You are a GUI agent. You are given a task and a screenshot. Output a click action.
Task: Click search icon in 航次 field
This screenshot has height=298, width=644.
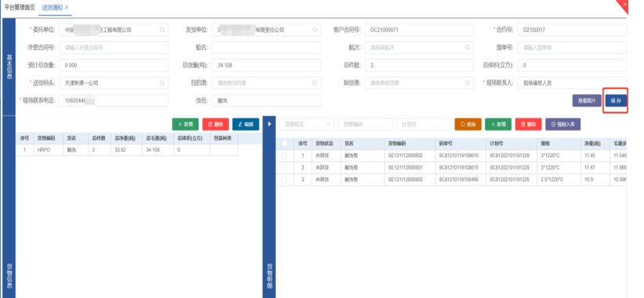468,48
